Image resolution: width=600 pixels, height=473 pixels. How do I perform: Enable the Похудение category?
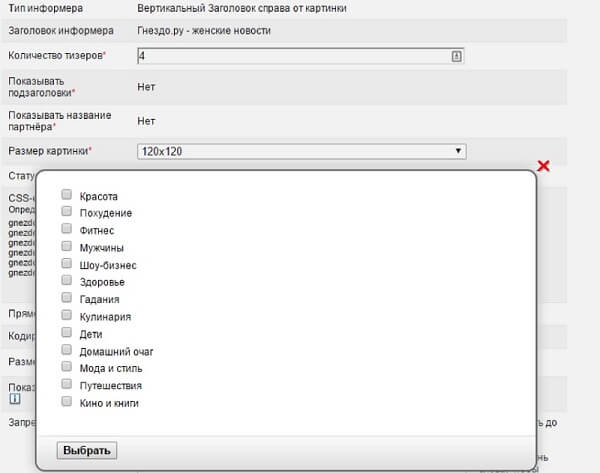pos(66,212)
